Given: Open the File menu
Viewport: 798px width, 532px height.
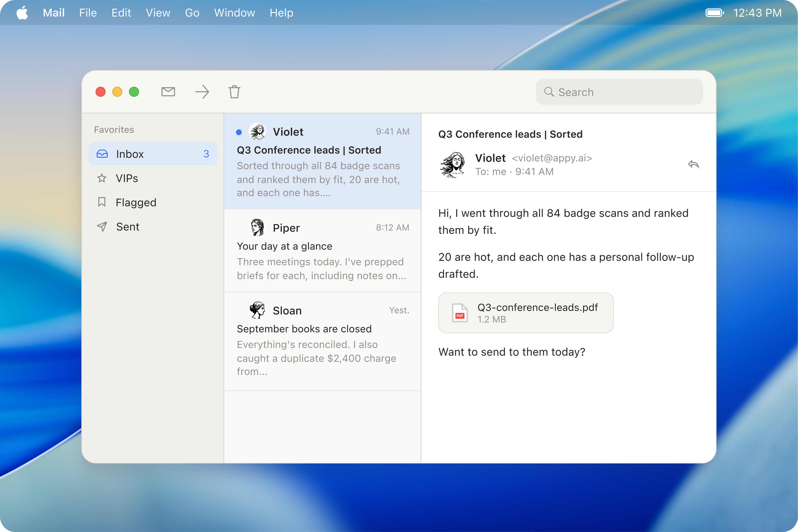Looking at the screenshot, I should (88, 12).
